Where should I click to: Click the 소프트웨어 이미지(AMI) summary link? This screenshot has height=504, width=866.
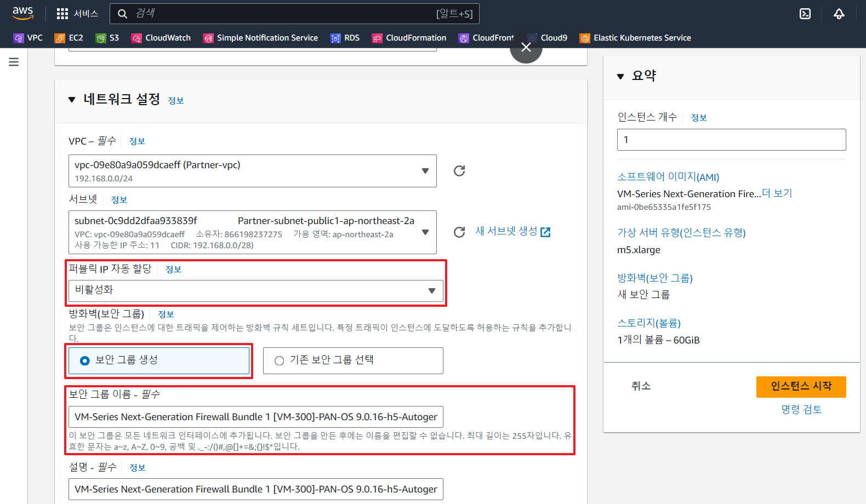point(668,176)
